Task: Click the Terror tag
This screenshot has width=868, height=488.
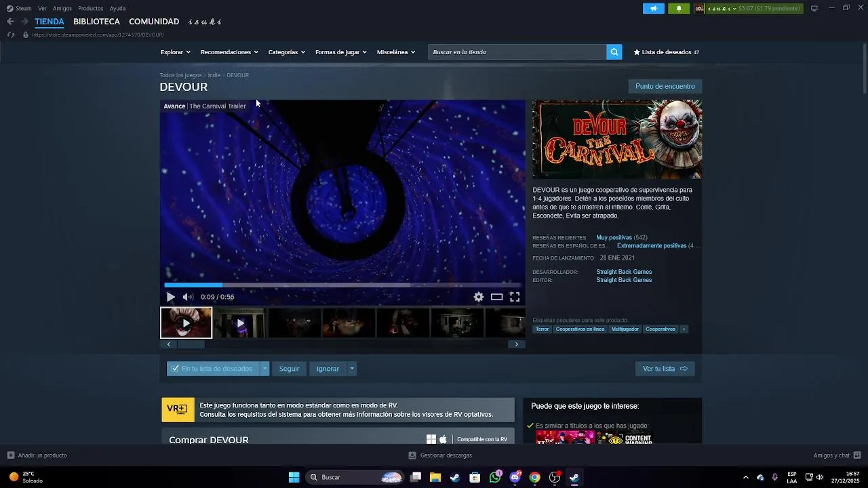Action: 542,329
